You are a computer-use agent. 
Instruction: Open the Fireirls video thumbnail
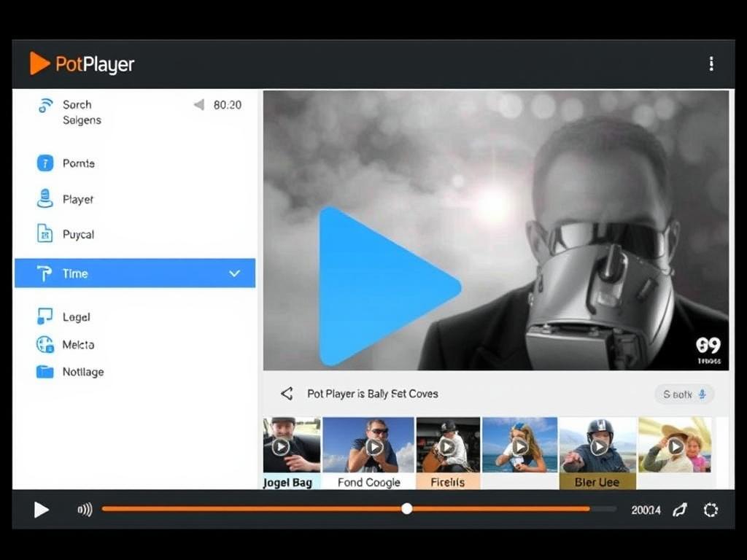(x=449, y=445)
